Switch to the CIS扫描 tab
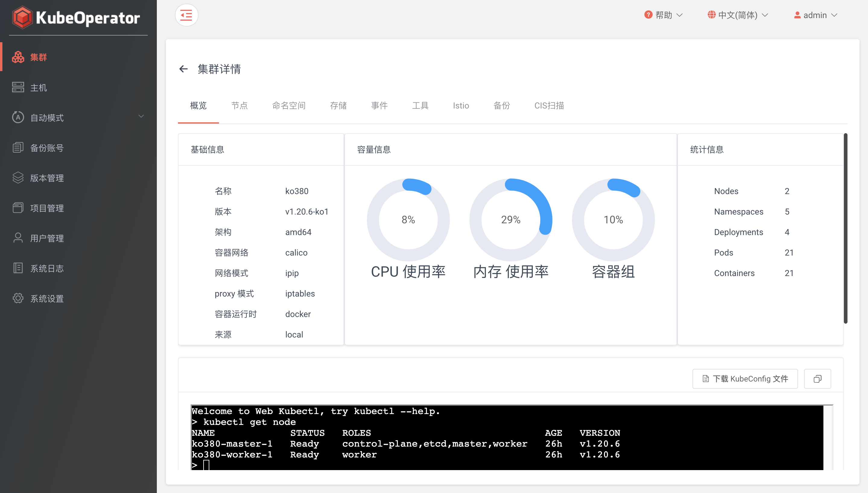This screenshot has height=493, width=868. point(549,106)
